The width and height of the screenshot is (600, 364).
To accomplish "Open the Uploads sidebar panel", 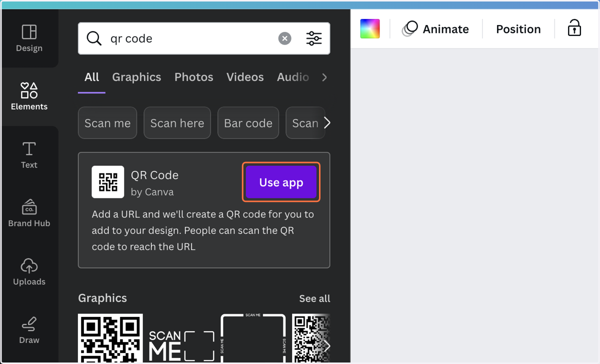I will [x=29, y=272].
